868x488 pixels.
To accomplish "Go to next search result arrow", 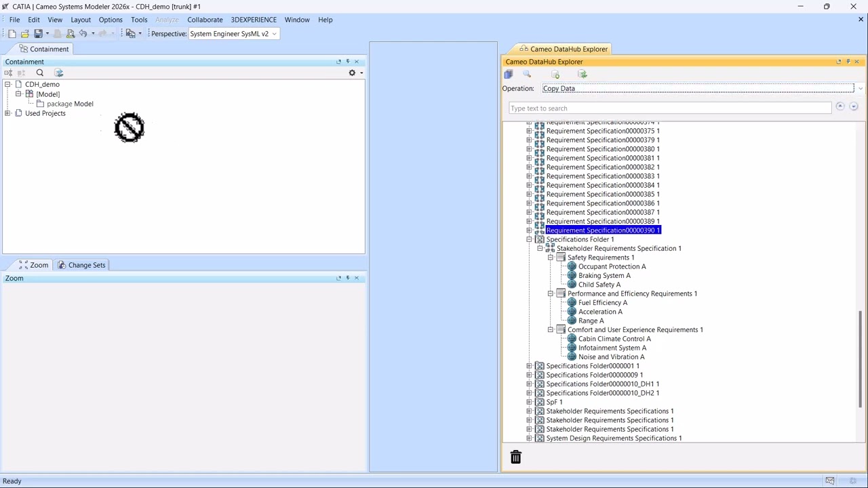I will [x=854, y=106].
